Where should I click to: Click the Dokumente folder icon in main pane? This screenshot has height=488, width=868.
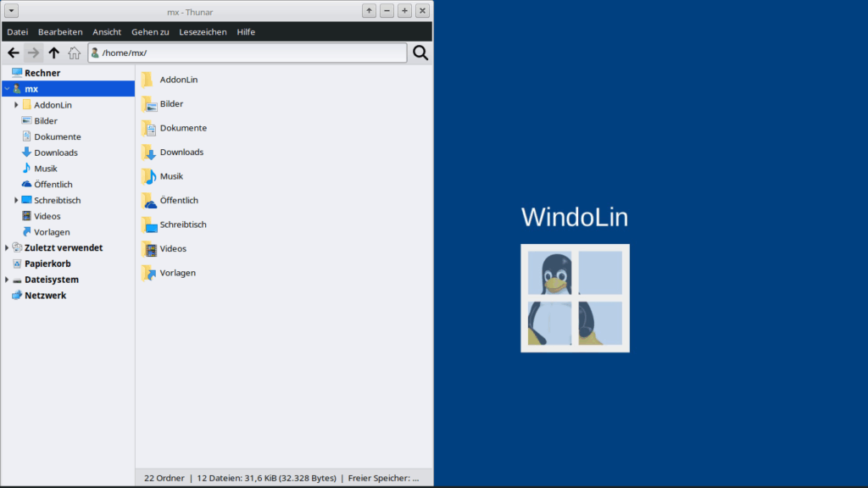(x=148, y=128)
